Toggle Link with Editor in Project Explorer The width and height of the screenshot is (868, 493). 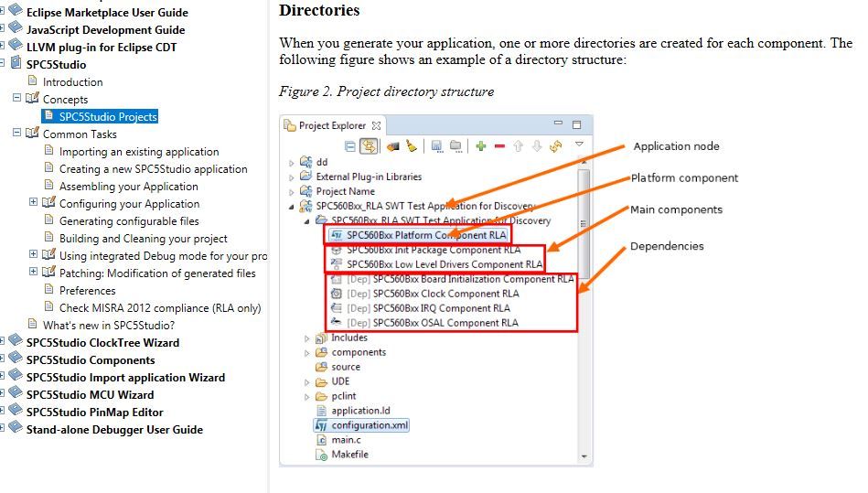click(x=369, y=146)
